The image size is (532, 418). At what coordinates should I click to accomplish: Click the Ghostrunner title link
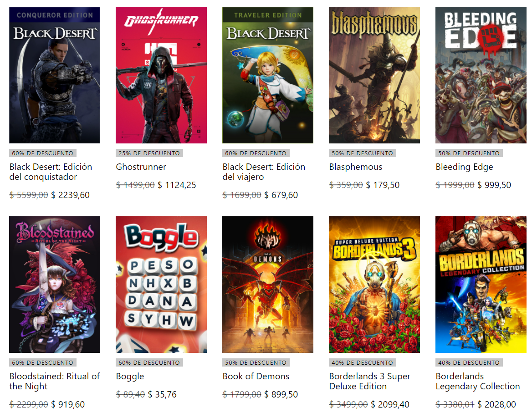click(x=141, y=167)
